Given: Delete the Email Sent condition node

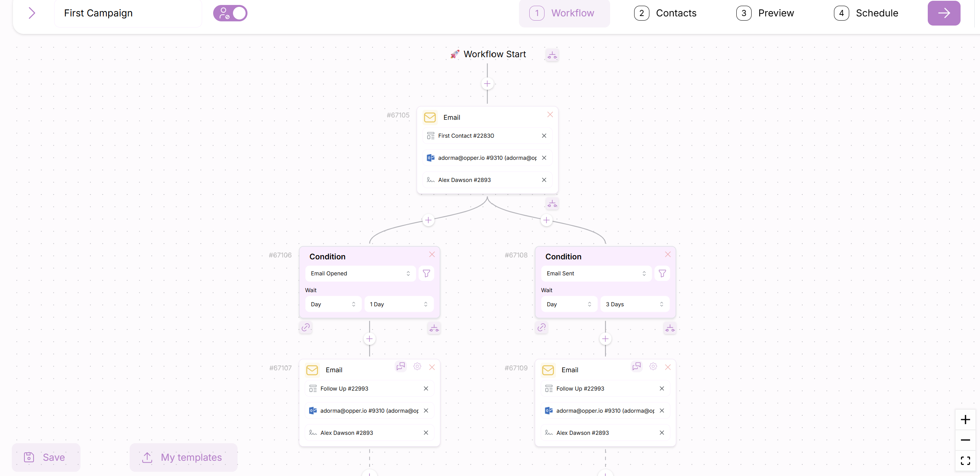Looking at the screenshot, I should (668, 254).
